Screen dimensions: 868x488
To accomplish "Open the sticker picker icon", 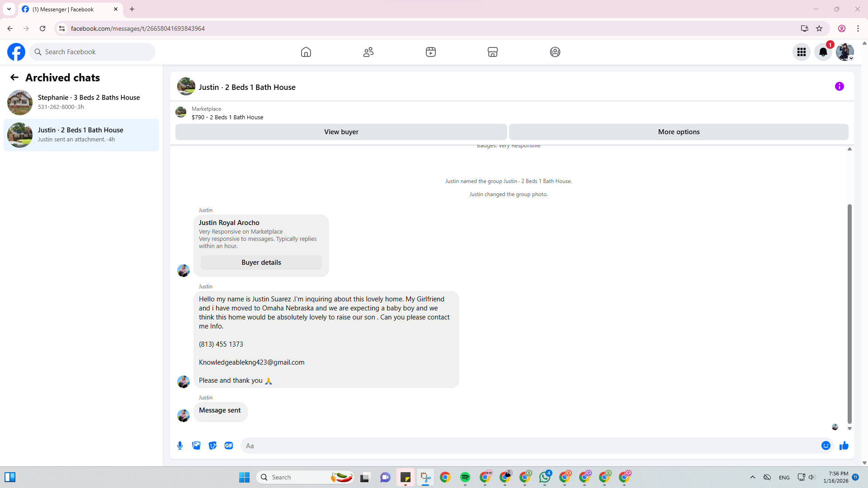I will pyautogui.click(x=212, y=446).
